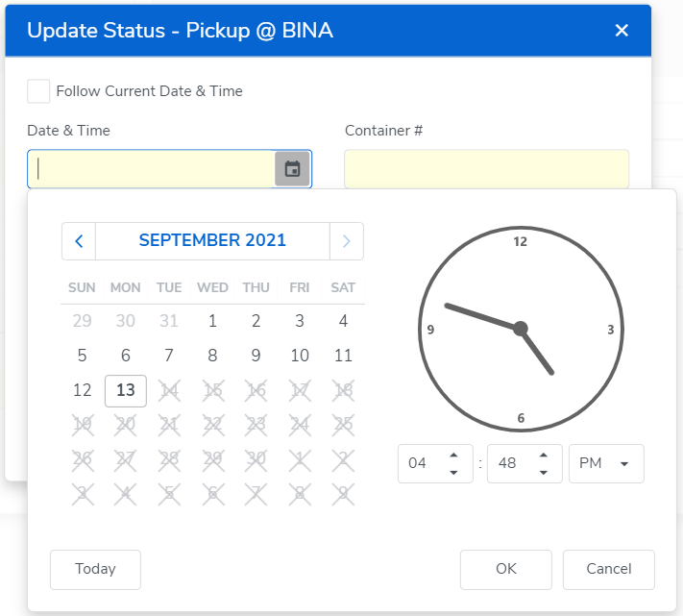
Task: Select September 1 on the calendar
Action: click(x=212, y=321)
